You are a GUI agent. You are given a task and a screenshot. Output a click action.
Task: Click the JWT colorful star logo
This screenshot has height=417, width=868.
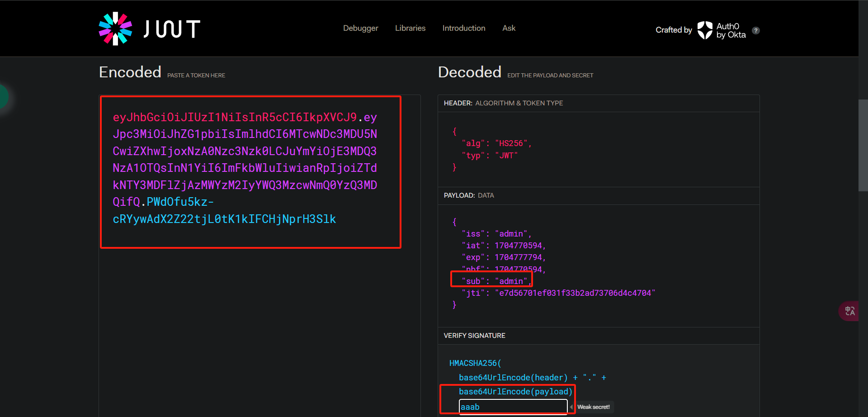pos(115,28)
